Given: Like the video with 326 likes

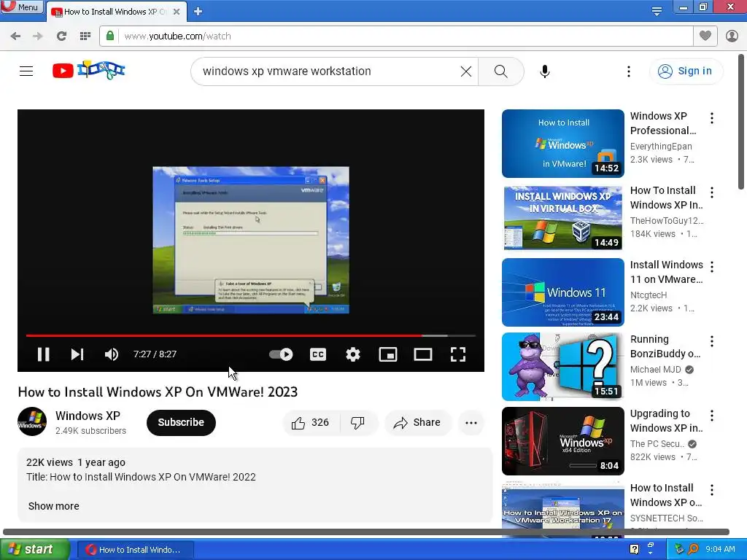Looking at the screenshot, I should click(x=311, y=422).
